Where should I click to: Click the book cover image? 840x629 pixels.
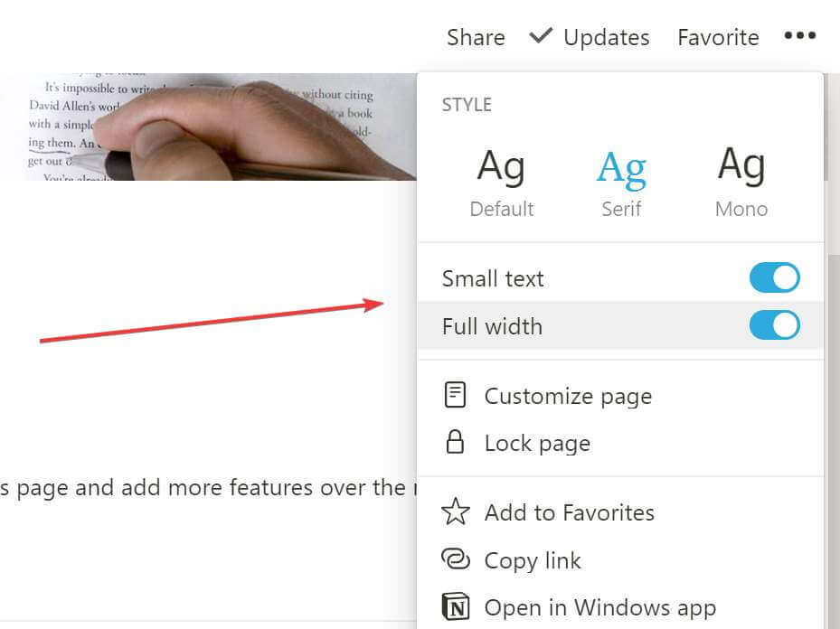tap(208, 127)
